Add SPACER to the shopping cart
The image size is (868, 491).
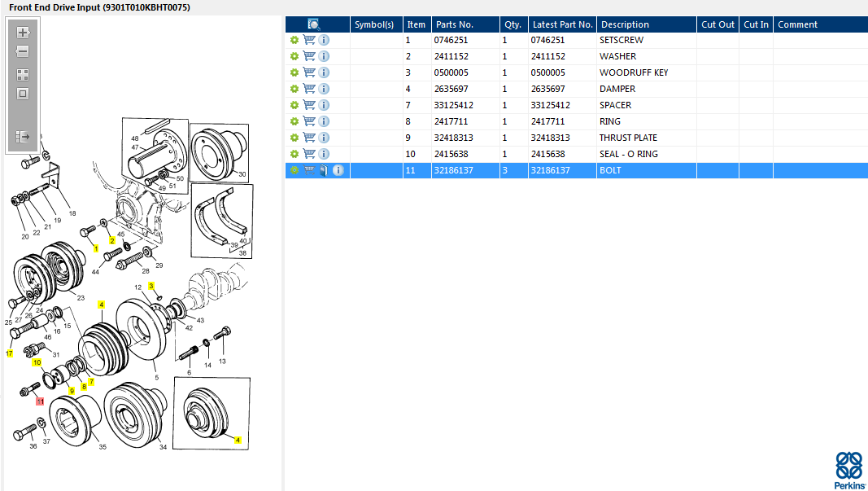coord(309,105)
